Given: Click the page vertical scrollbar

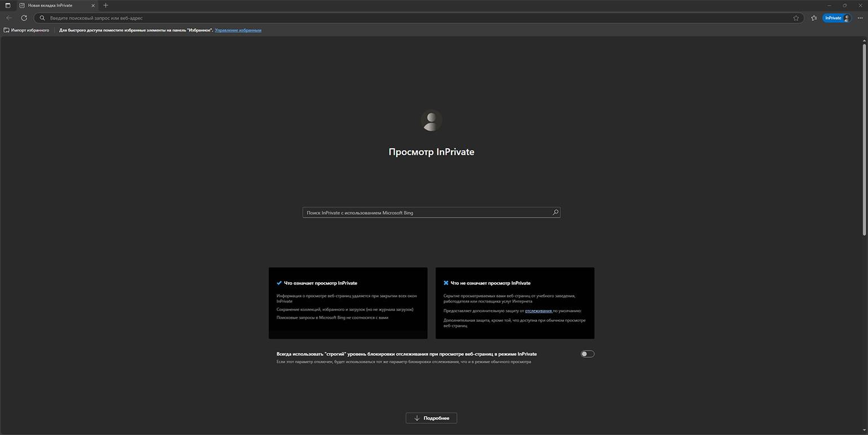Looking at the screenshot, I should pos(864,140).
